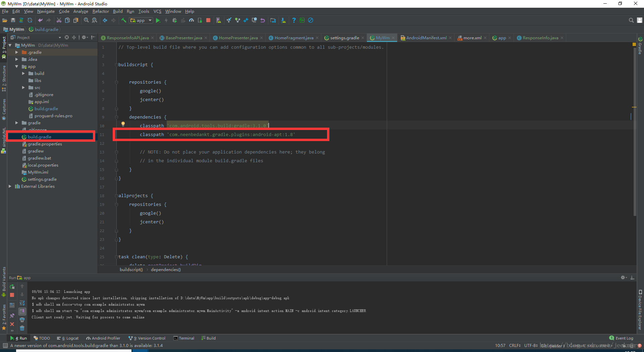Click the yellow warning marker in error stripe
644x352 pixels.
[x=634, y=107]
